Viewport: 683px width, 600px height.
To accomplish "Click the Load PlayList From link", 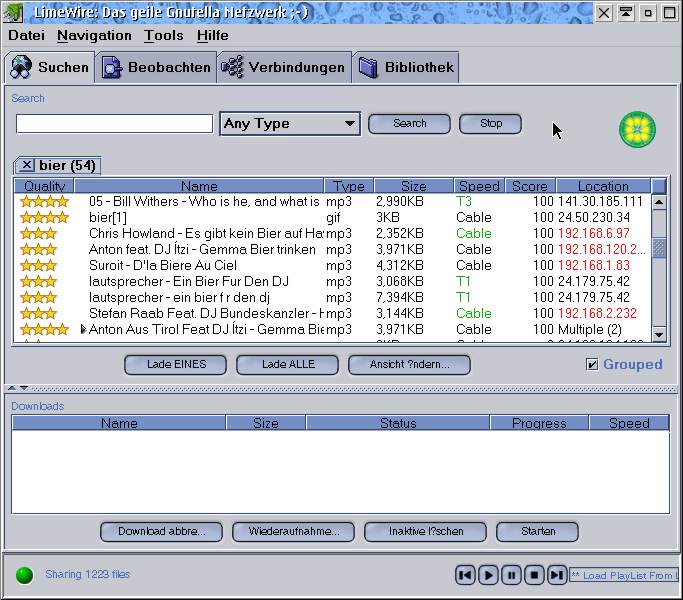I will [625, 576].
